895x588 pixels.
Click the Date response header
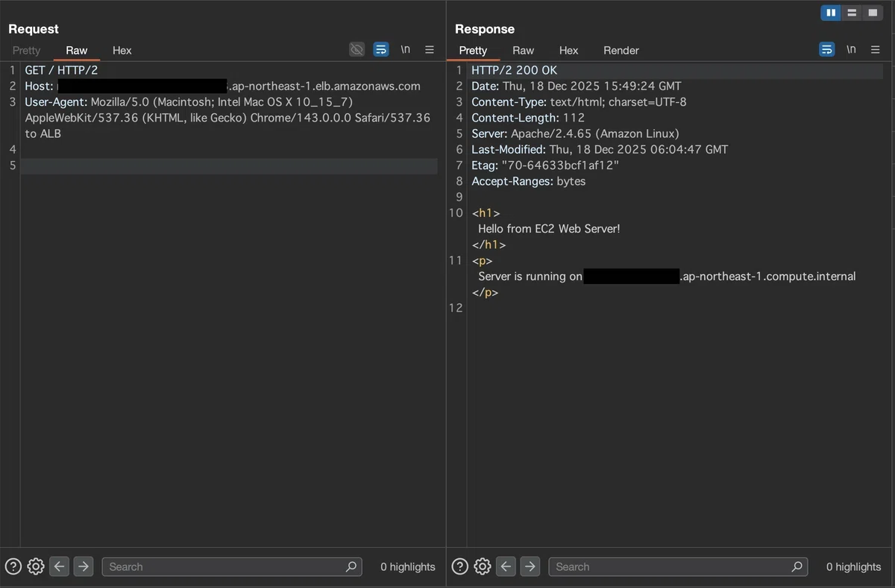(x=577, y=86)
